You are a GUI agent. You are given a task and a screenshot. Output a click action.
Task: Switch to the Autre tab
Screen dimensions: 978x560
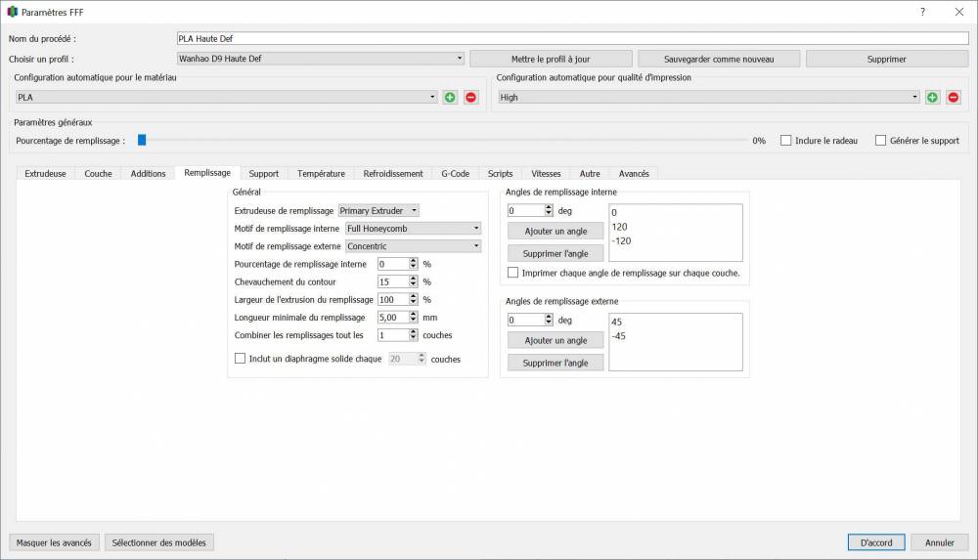pos(590,173)
